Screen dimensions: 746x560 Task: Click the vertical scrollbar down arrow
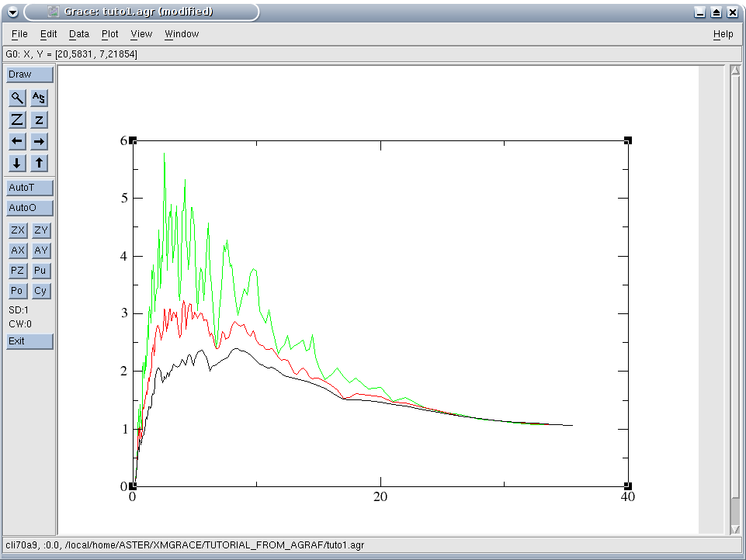[736, 529]
